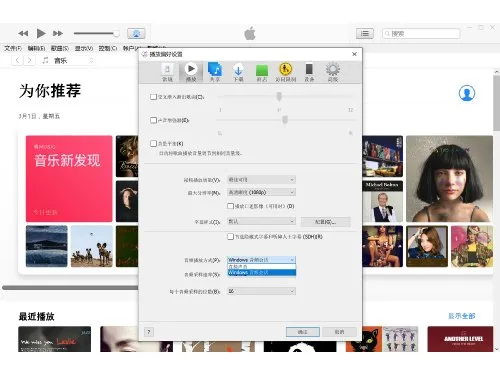This screenshot has width=500, height=375.
Task: Click the play button in iTunes toolbar
Action: coord(41,33)
